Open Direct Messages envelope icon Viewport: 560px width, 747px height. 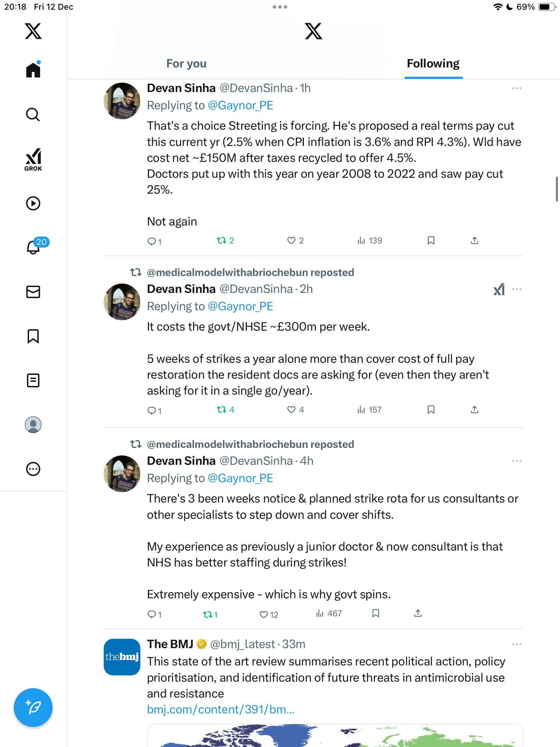click(x=33, y=292)
